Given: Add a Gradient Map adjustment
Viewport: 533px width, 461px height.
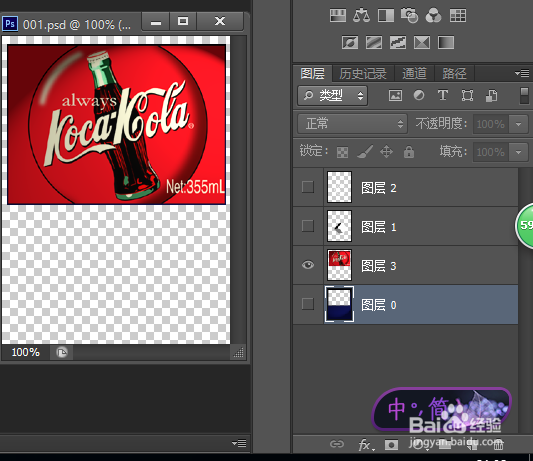Looking at the screenshot, I should (446, 43).
